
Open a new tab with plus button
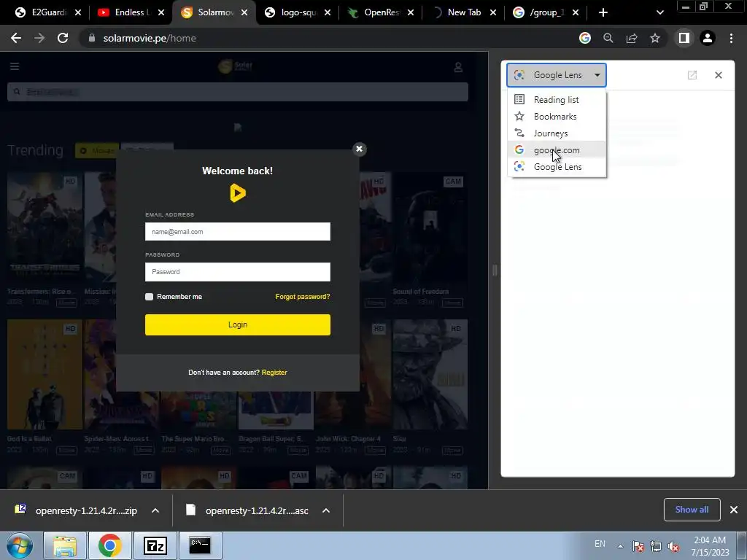point(603,12)
